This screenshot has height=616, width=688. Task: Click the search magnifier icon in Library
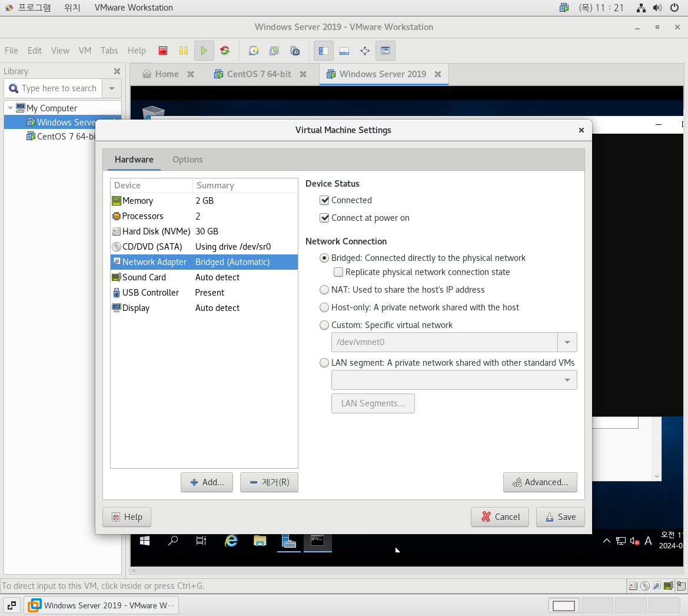click(14, 88)
